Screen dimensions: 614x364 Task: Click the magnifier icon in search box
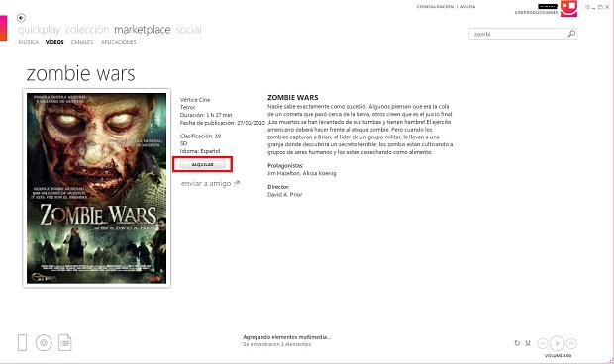[571, 34]
